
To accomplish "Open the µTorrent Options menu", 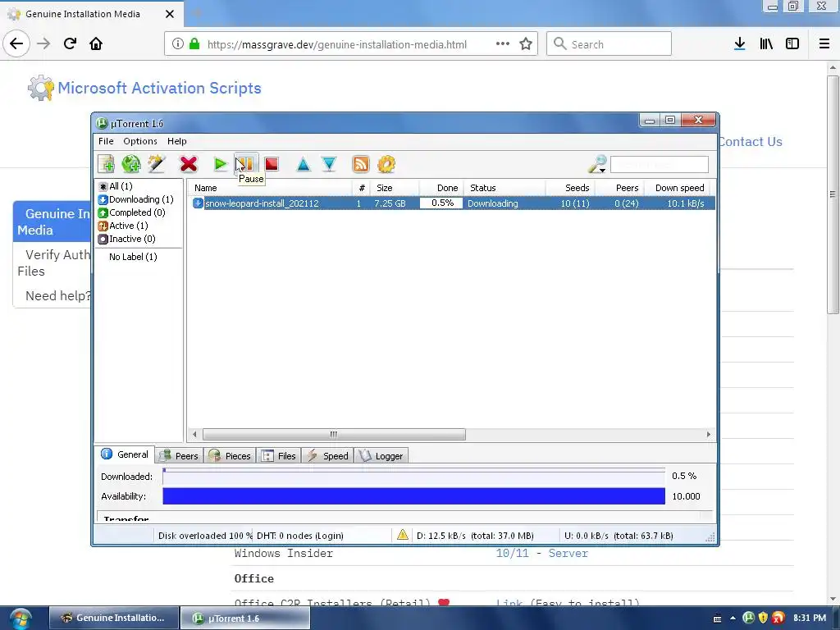I will pyautogui.click(x=140, y=141).
